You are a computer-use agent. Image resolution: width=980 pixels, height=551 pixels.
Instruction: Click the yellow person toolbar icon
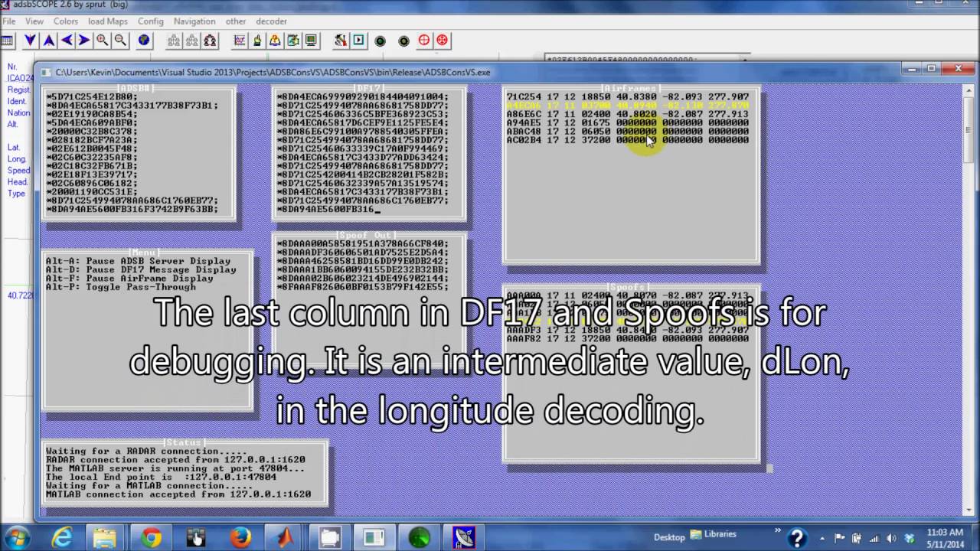(x=275, y=41)
